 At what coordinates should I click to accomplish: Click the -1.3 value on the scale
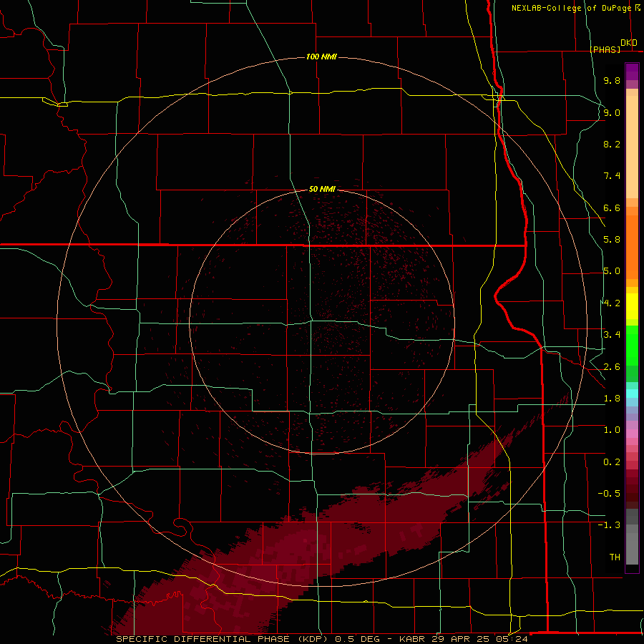click(609, 525)
